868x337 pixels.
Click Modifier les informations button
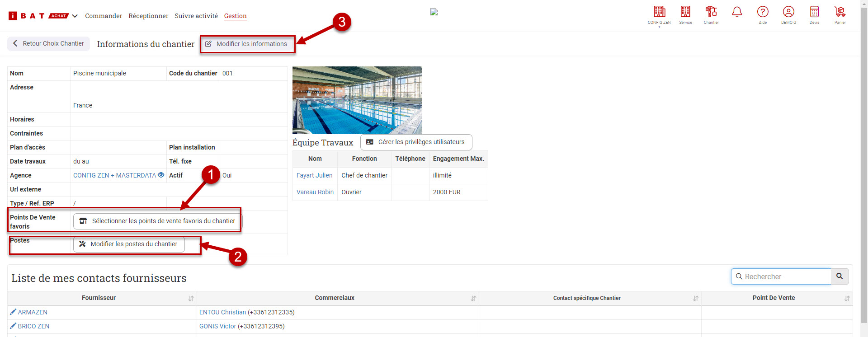pos(247,44)
